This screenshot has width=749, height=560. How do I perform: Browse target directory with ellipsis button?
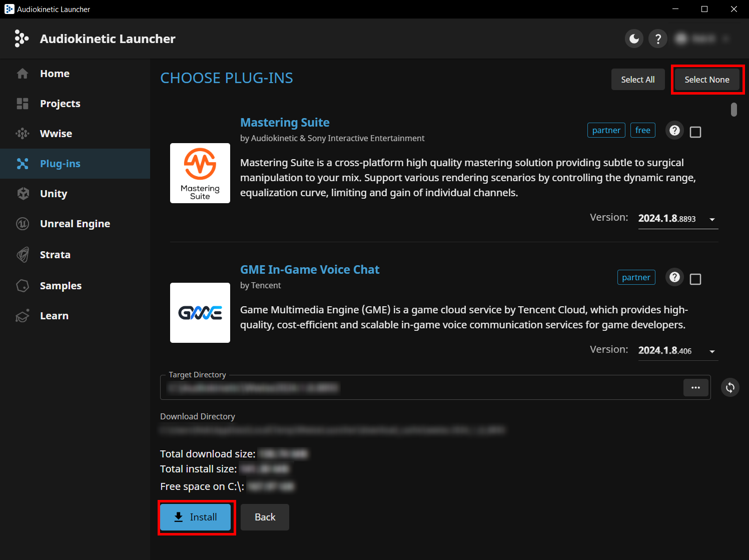click(695, 387)
